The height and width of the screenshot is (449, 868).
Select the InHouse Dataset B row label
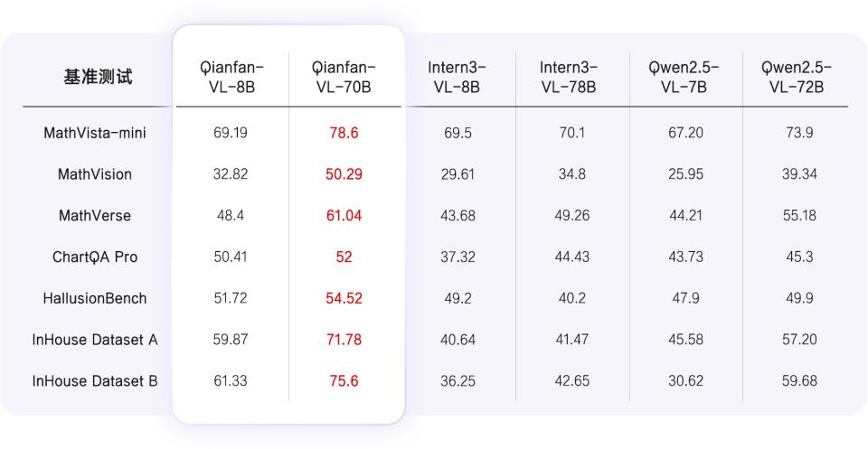pos(95,381)
